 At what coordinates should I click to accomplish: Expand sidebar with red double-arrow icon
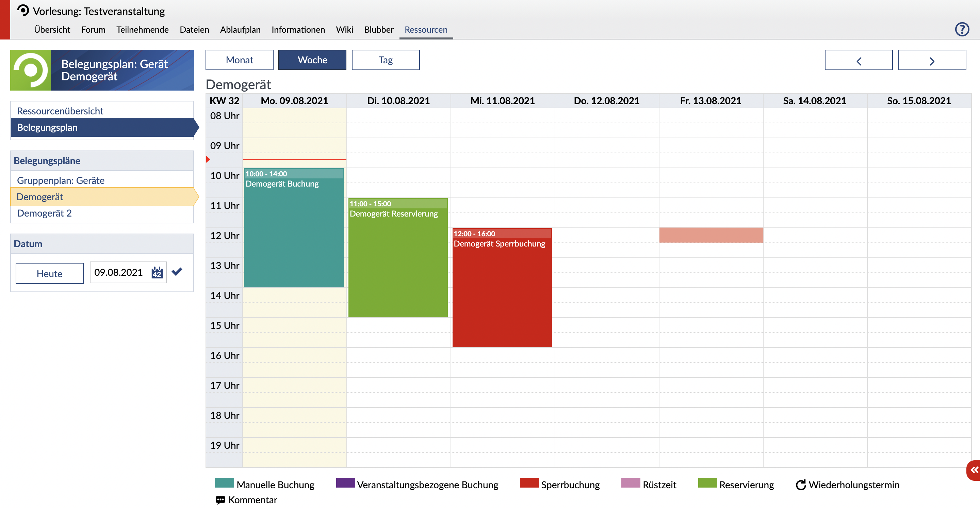[x=974, y=470]
